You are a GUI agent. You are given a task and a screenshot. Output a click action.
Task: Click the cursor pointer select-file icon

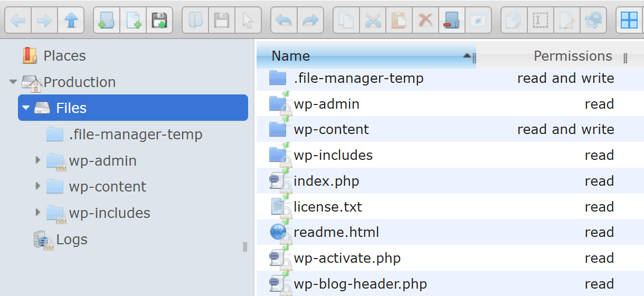(x=248, y=21)
